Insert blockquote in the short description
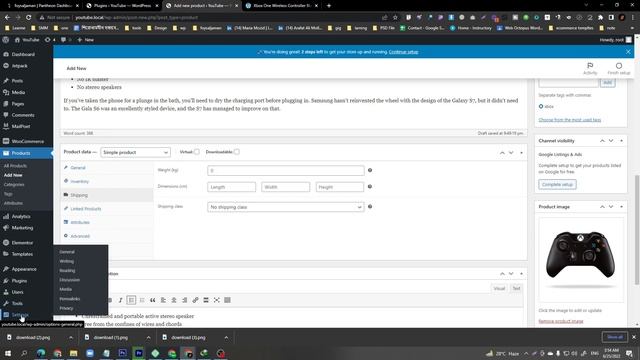The width and height of the screenshot is (640, 360). click(153, 300)
